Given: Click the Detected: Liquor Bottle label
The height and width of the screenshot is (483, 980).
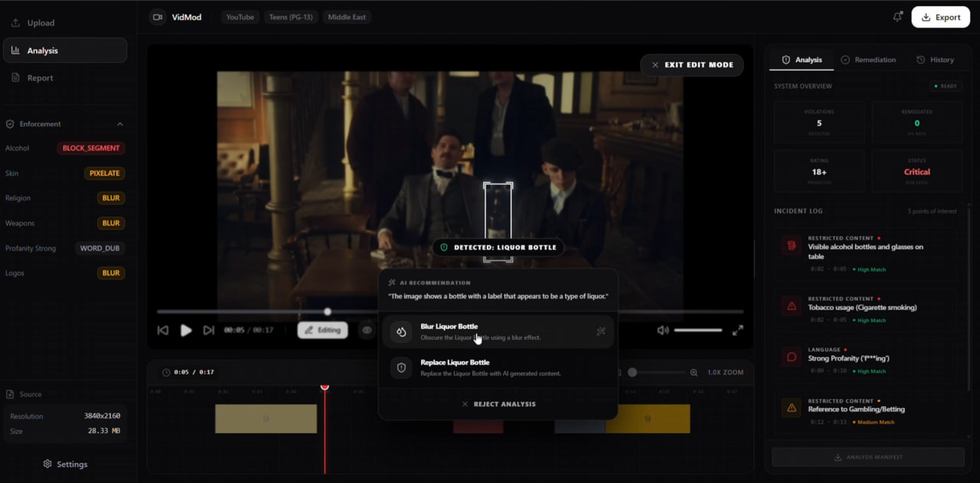Looking at the screenshot, I should click(498, 247).
